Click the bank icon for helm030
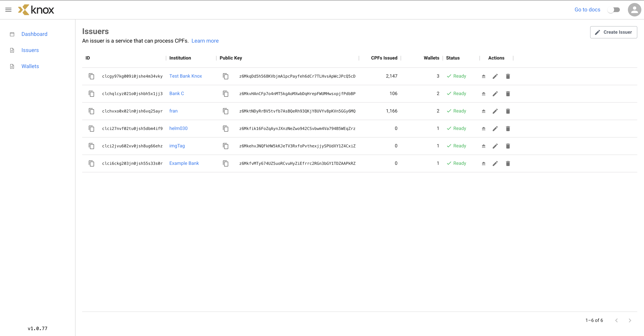Screen dimensions: 644x336 [484, 128]
